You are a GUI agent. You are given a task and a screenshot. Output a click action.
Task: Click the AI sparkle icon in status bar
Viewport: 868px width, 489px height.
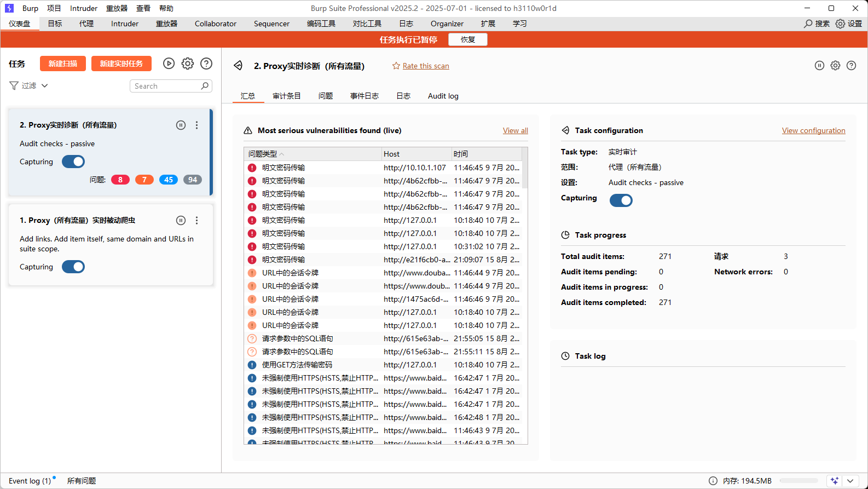pyautogui.click(x=834, y=481)
